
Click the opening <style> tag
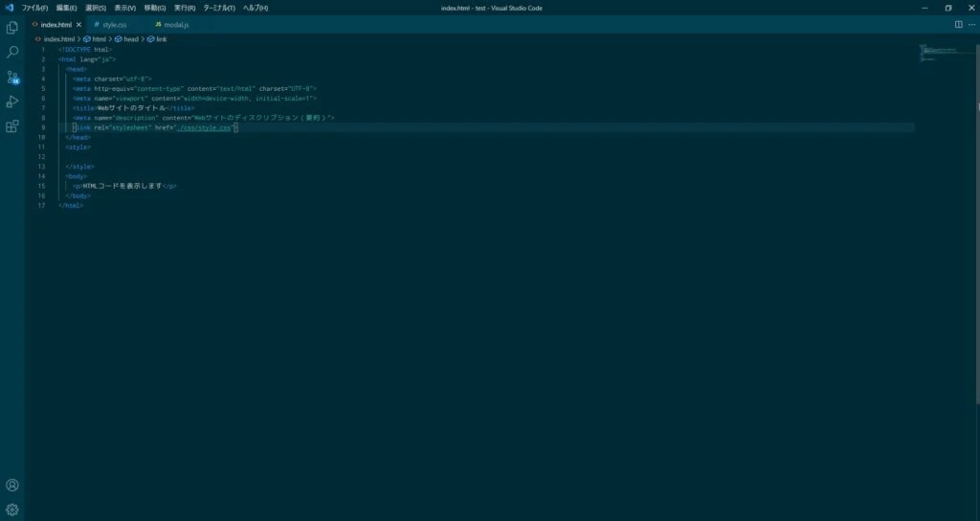click(x=78, y=147)
